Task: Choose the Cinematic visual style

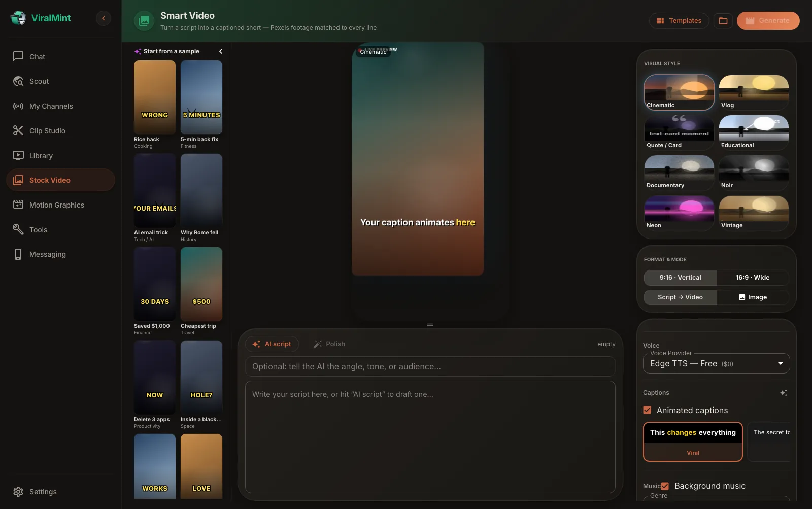Action: pos(679,92)
